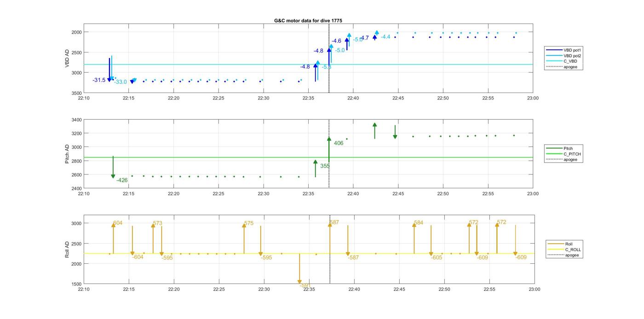Viewport: 644px width, 319px height.
Task: Click the "2400" y-axis tick label
Action: coord(76,189)
